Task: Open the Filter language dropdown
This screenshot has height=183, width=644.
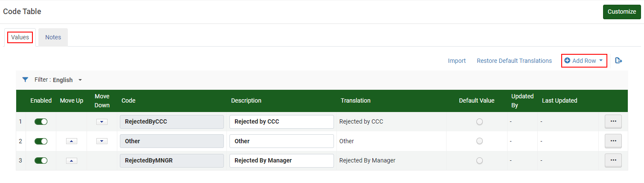Action: 67,80
